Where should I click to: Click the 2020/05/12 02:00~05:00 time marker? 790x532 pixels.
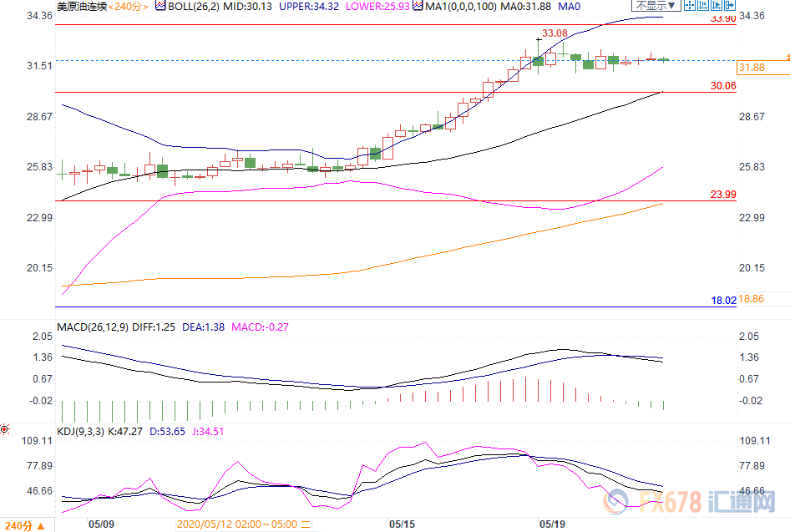coord(237,525)
